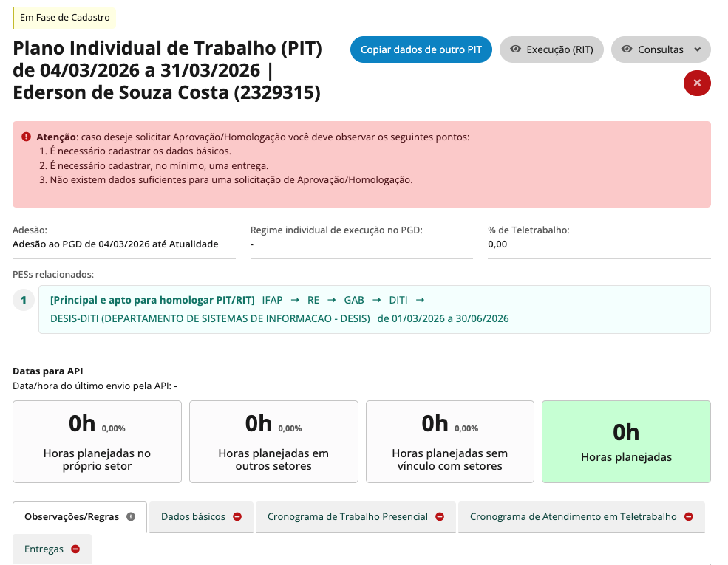Click the Horas planejadas em outros setores card

(x=273, y=442)
